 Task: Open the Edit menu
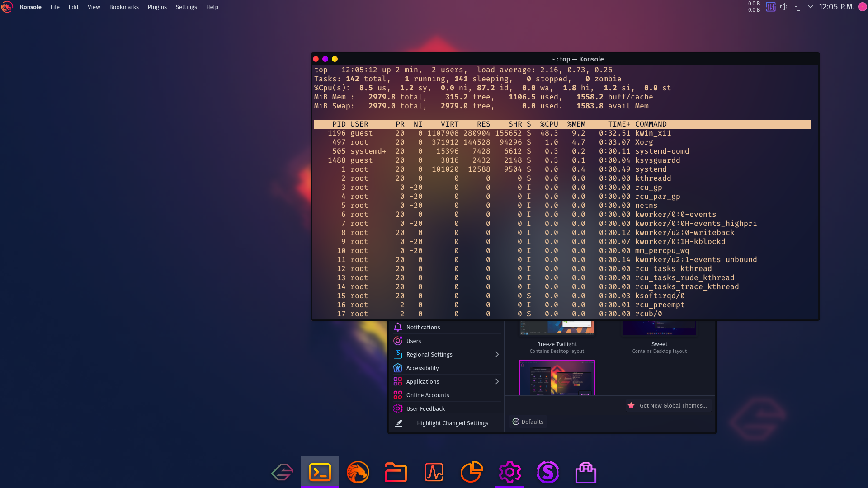click(x=74, y=7)
